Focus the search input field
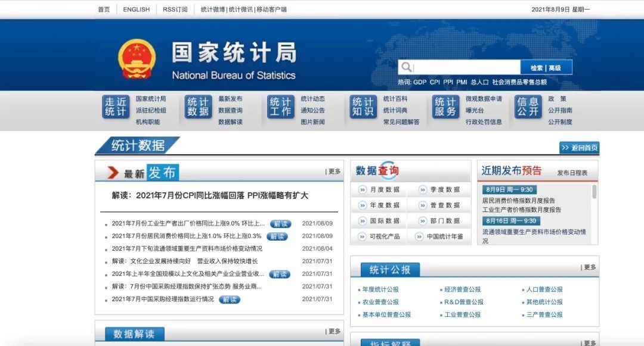644x346 pixels. tap(466, 67)
